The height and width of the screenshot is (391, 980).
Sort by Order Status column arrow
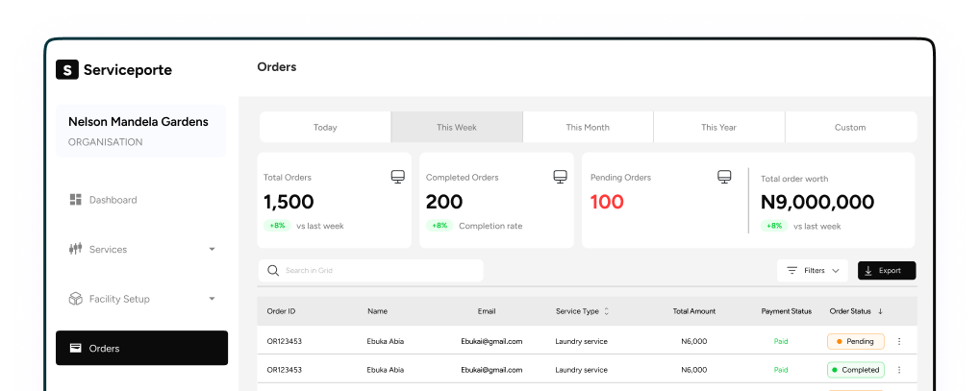880,311
